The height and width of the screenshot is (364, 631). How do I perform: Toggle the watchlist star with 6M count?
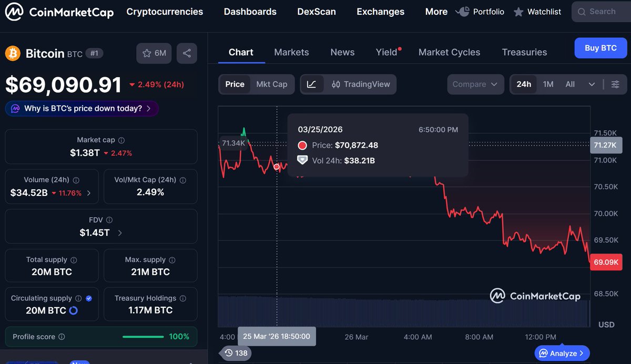(x=154, y=53)
